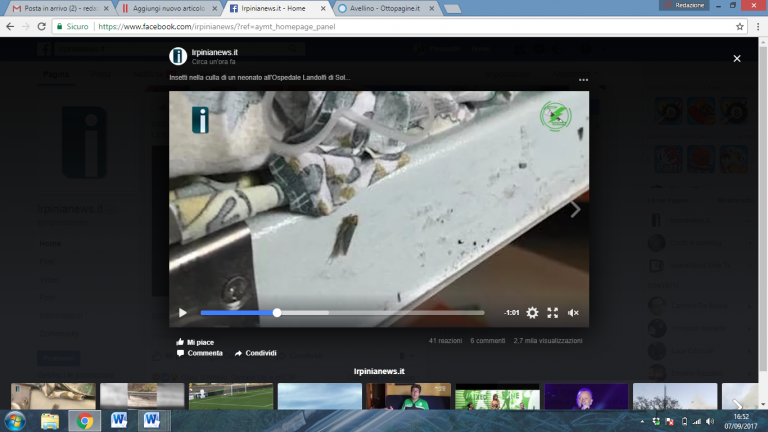This screenshot has width=768, height=432.
Task: Share the video via Condividi
Action: coord(255,353)
